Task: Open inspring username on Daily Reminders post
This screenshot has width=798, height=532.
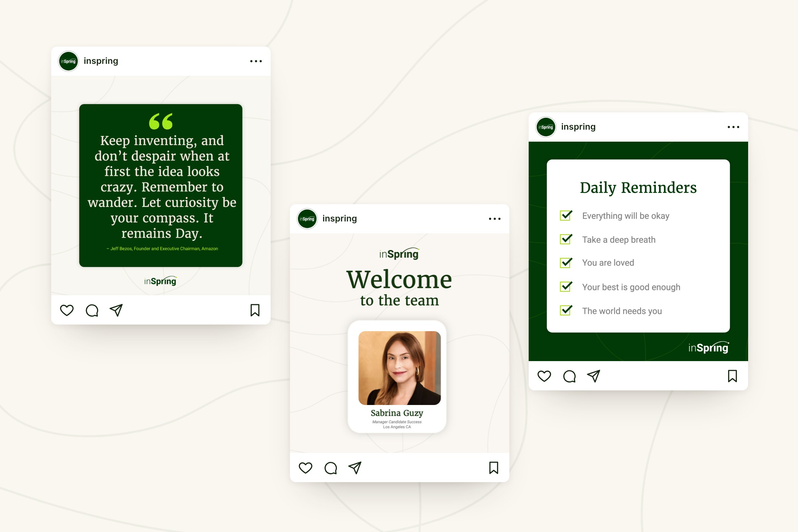Action: [x=579, y=127]
